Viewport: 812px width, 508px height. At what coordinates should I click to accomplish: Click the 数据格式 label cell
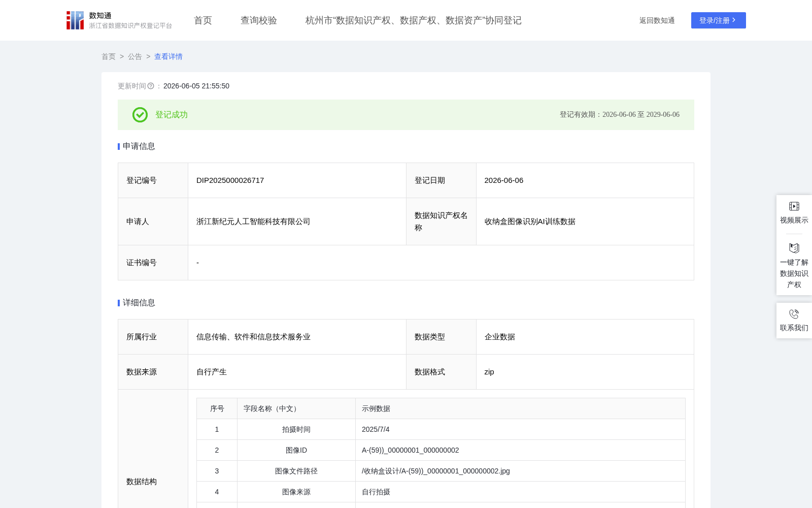pos(441,372)
